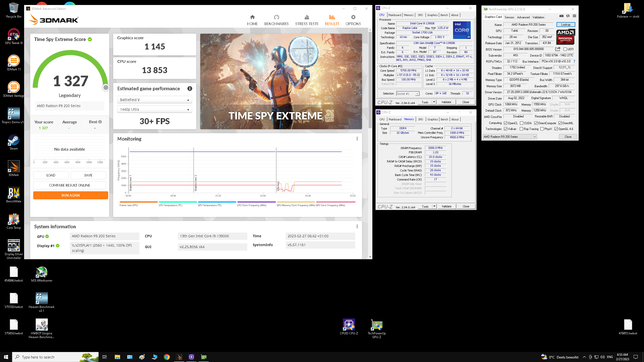This screenshot has width=644, height=362.
Task: Switch to Bench tab in upper CPU-Z
Action: (444, 15)
